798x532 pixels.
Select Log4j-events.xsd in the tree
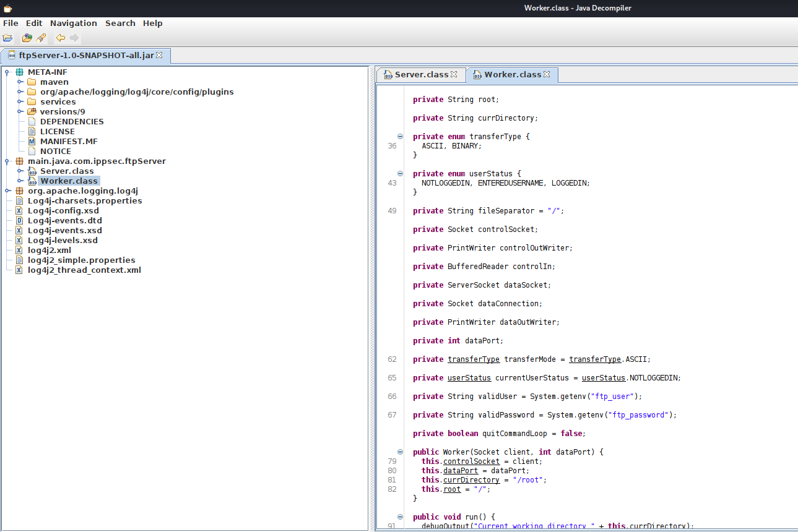tap(65, 230)
